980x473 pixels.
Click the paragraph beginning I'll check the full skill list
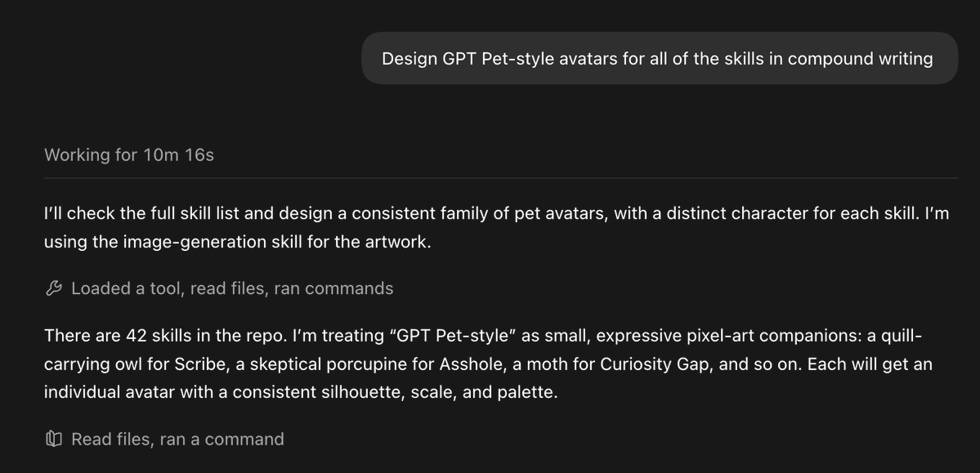(497, 227)
